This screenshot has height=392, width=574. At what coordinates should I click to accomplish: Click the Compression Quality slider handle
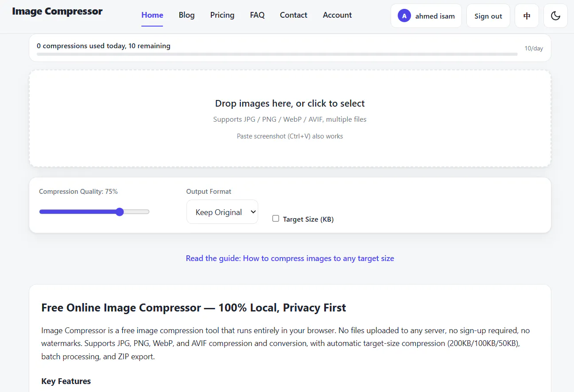(x=120, y=212)
